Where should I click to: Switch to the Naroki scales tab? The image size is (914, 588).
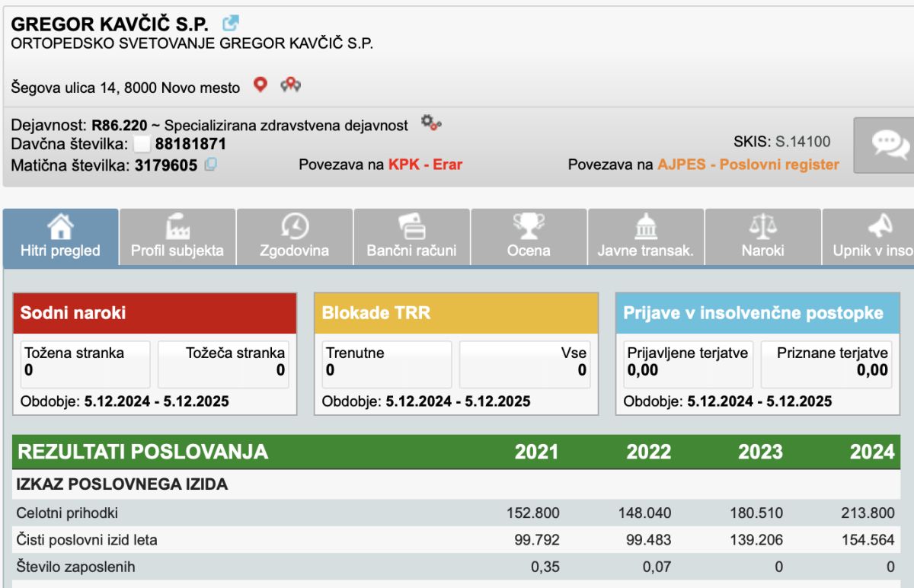tap(762, 237)
